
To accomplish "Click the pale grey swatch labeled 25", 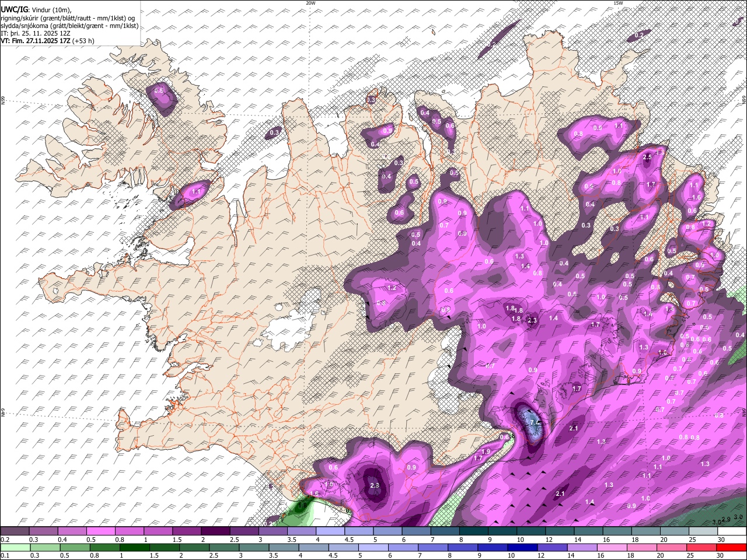I will coord(703,531).
